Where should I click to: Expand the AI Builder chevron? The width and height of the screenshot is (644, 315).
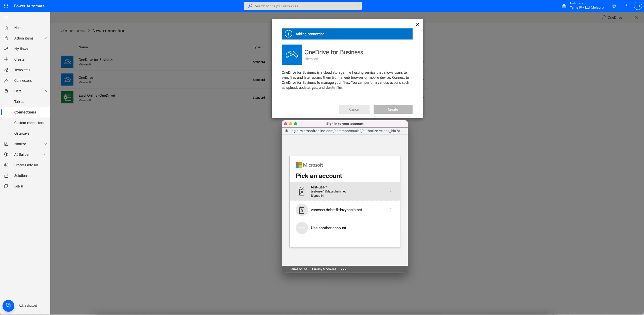(x=45, y=154)
